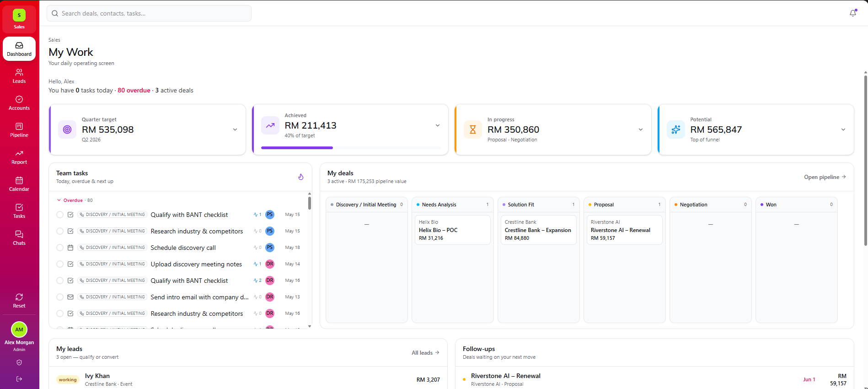Click the Achieved trend arrow icon

tap(270, 125)
